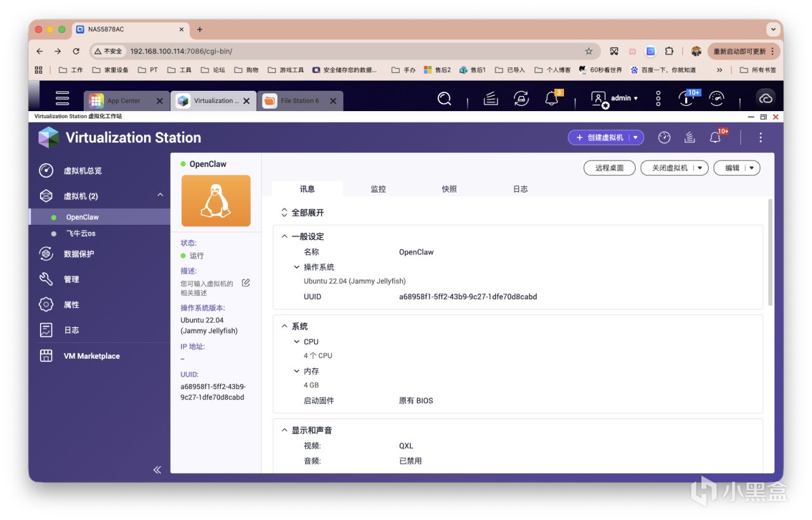This screenshot has width=812, height=520.
Task: Click the browser address bar URL
Action: pyautogui.click(x=181, y=51)
